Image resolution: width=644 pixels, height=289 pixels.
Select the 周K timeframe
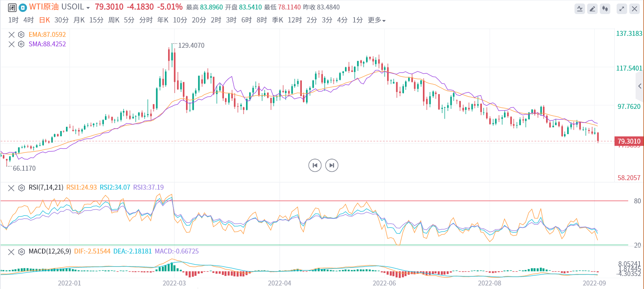(114, 20)
